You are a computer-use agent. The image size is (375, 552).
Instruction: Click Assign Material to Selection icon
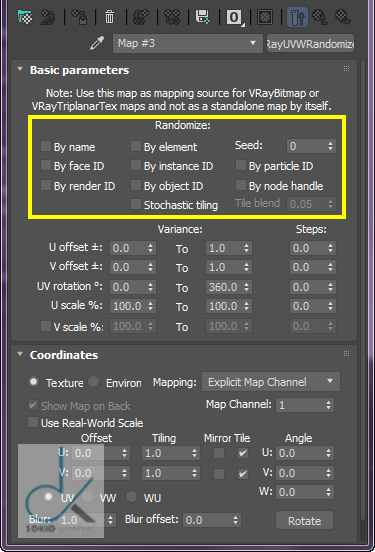tap(80, 17)
